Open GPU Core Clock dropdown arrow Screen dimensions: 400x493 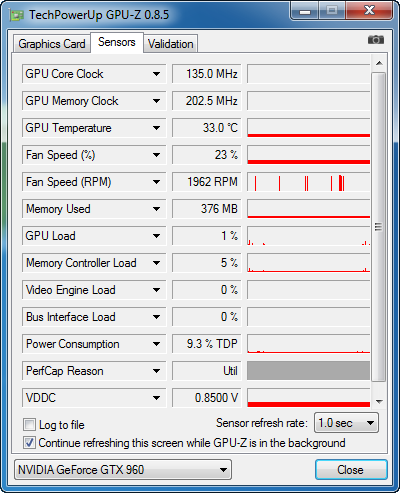[156, 74]
